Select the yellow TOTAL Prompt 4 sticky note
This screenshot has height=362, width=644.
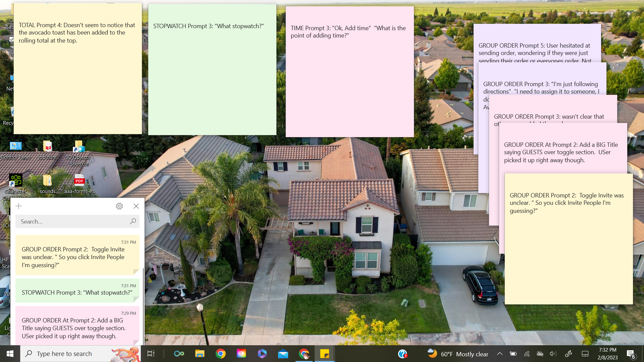(x=77, y=84)
